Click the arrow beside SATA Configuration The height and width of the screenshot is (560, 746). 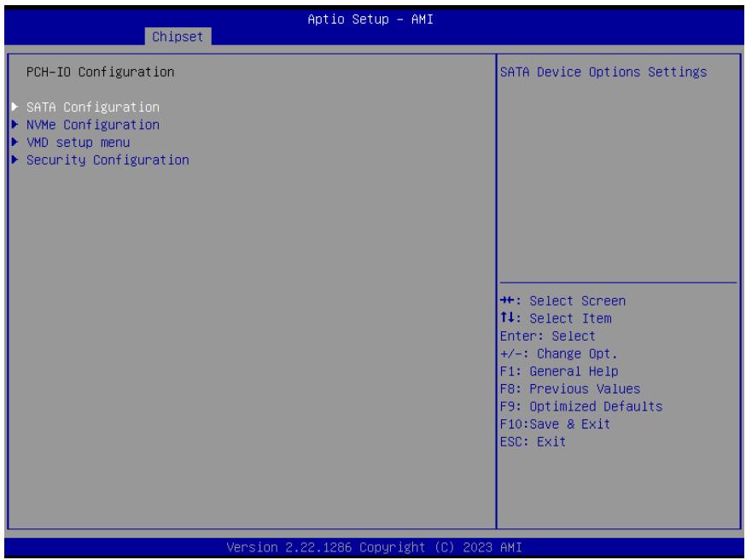[15, 107]
